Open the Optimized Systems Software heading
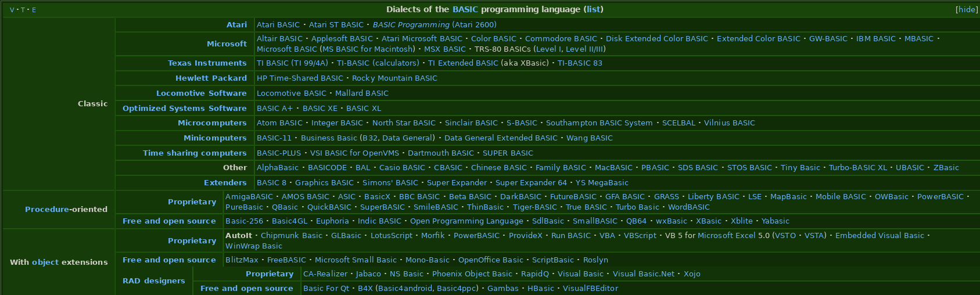The image size is (980, 295). [x=185, y=108]
